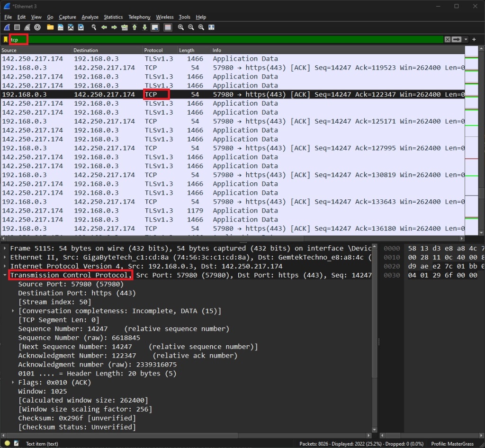The image size is (485, 448).
Task: Start capture with the shark fin icon
Action: click(x=7, y=27)
